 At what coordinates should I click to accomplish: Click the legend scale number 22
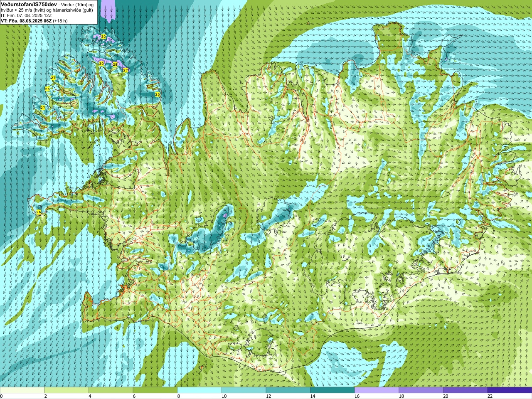[490, 396]
